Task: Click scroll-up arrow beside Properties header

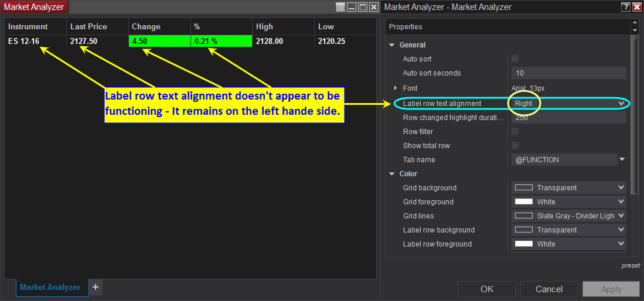Action: pyautogui.click(x=635, y=23)
